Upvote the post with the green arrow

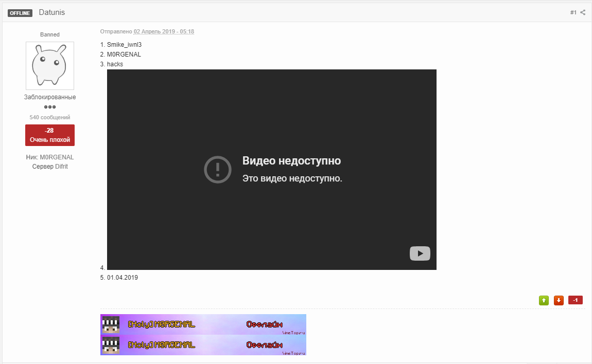(544, 300)
